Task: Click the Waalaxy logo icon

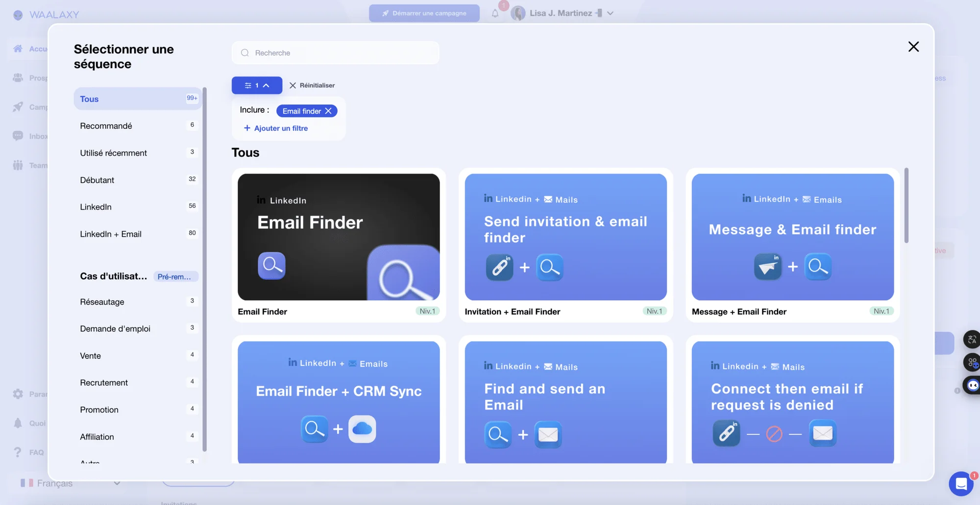Action: 18,15
